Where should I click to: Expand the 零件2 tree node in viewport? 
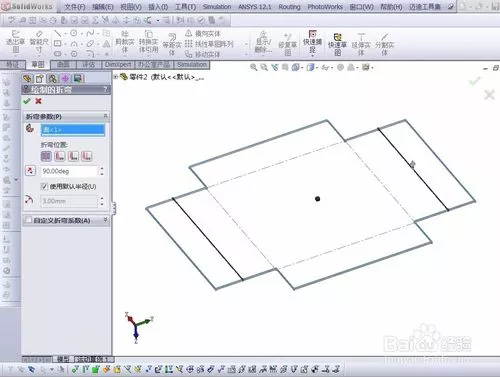pyautogui.click(x=116, y=77)
